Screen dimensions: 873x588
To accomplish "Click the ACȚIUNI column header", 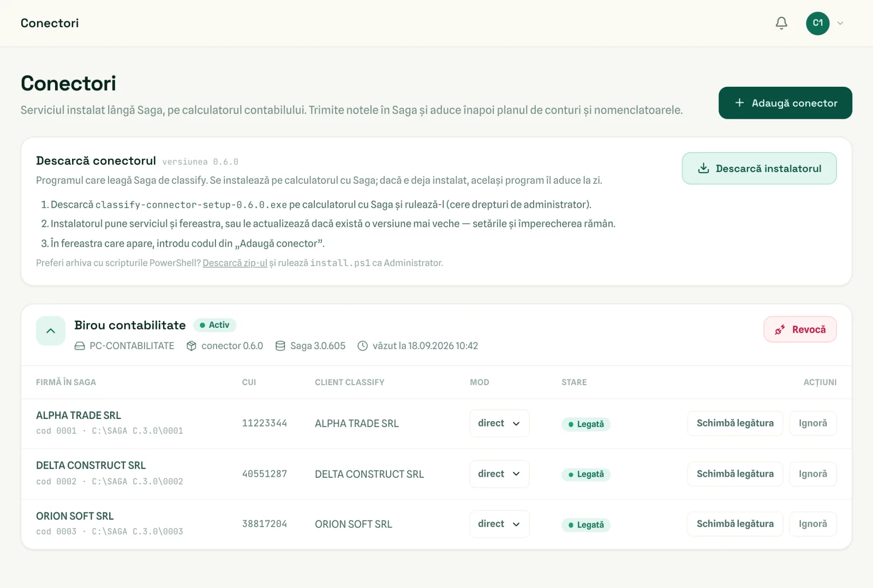I will [x=820, y=382].
